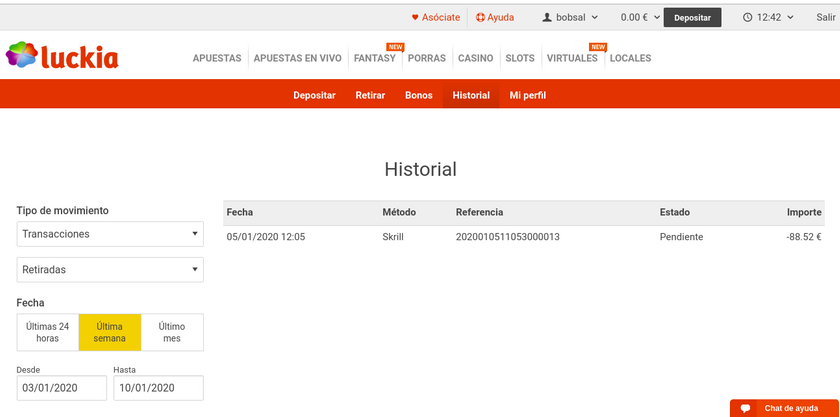Click the Método column header
Image resolution: width=840 pixels, height=417 pixels.
coord(399,212)
